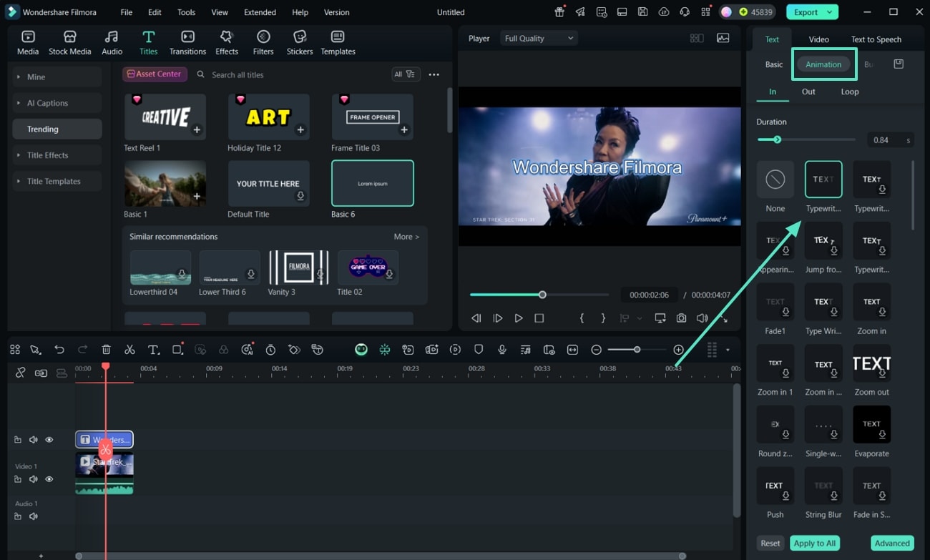The image size is (930, 560).
Task: Switch to the Stickers tab
Action: point(300,43)
